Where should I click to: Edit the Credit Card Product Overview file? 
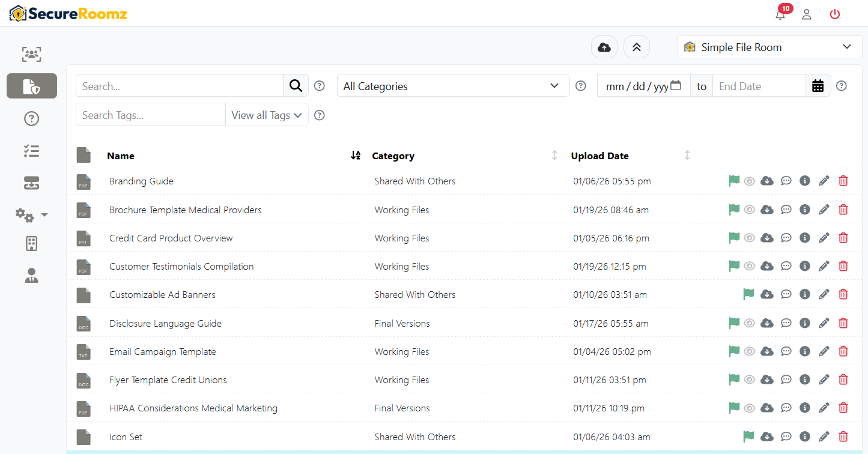pos(824,238)
